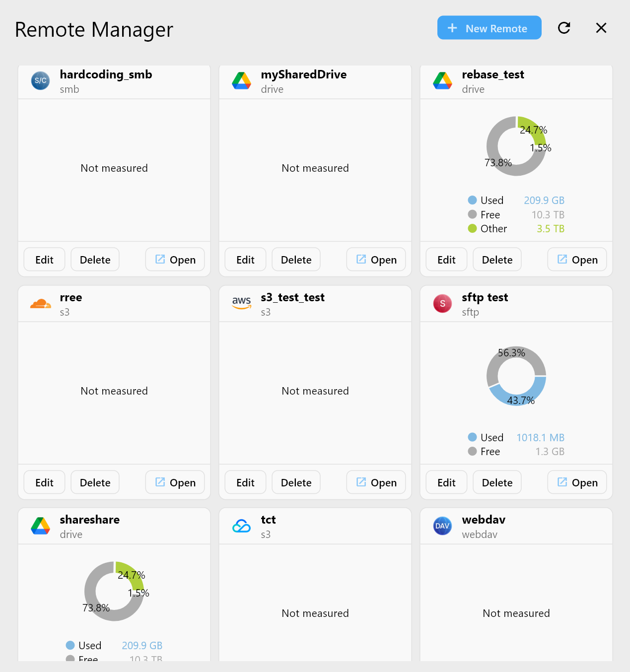Click the Cloudflare icon on the rree card
The height and width of the screenshot is (672, 630).
point(40,303)
